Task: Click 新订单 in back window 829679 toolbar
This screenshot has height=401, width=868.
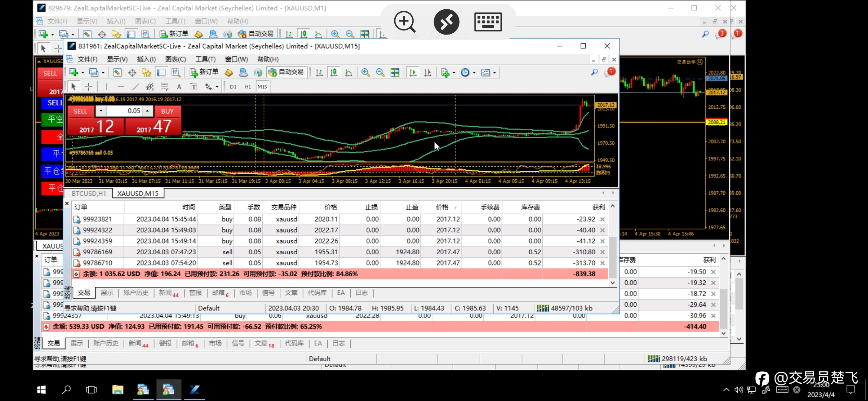Action: (174, 34)
